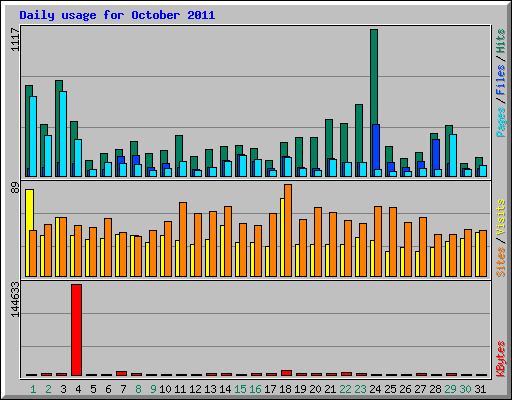Click day number 14 on the x-axis
The image size is (512, 400).
click(225, 389)
